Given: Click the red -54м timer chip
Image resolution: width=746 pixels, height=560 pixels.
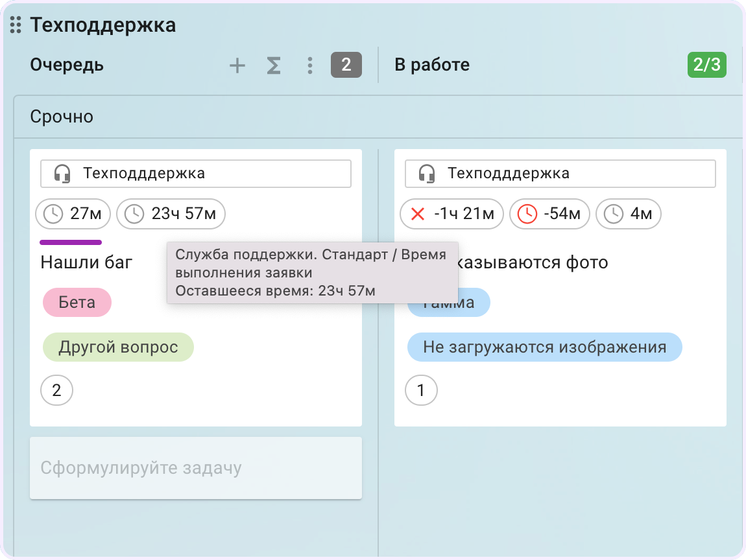Looking at the screenshot, I should tap(549, 214).
